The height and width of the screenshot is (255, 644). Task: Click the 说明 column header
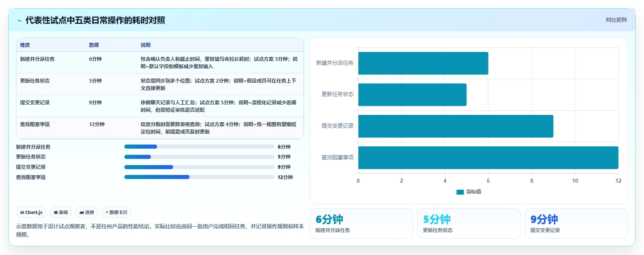[146, 45]
